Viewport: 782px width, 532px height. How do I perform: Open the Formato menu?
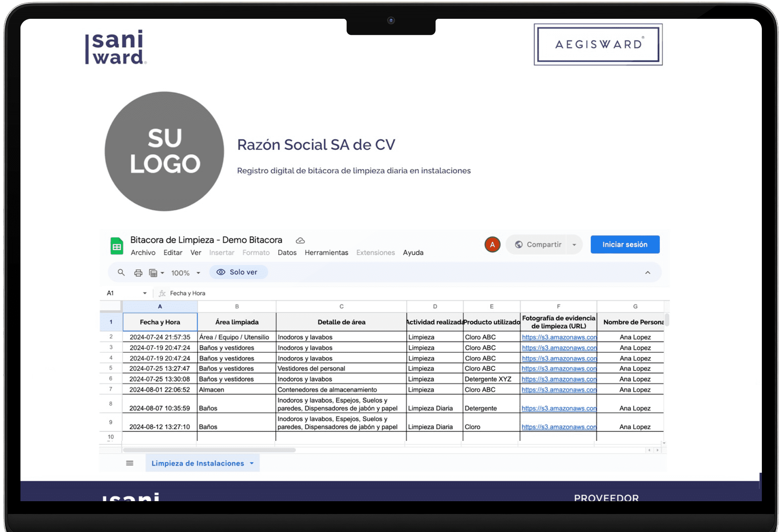point(256,253)
